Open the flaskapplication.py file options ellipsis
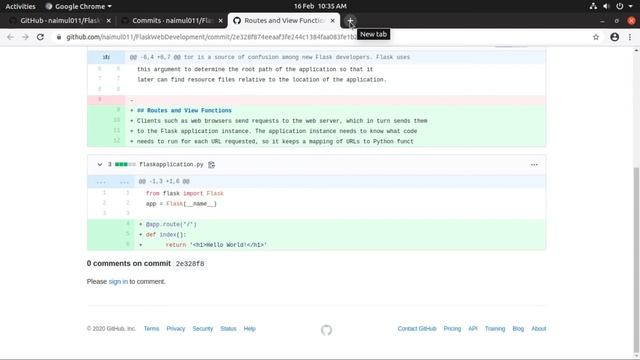Viewport: 640px width, 360px height. pyautogui.click(x=534, y=164)
